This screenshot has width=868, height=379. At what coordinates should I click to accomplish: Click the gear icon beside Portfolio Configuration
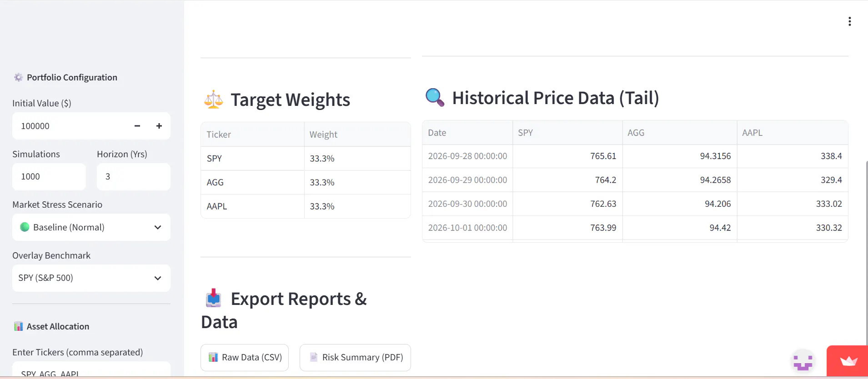[x=18, y=77]
